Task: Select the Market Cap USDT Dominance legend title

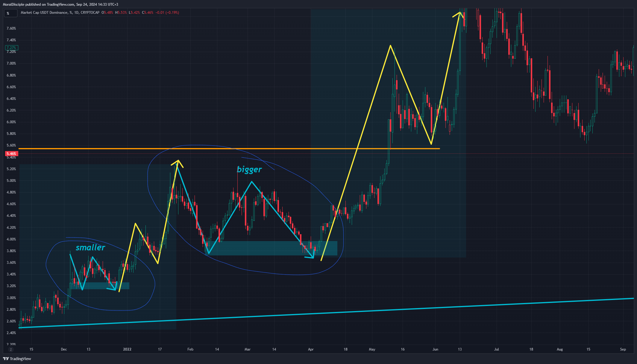Action: [60, 13]
